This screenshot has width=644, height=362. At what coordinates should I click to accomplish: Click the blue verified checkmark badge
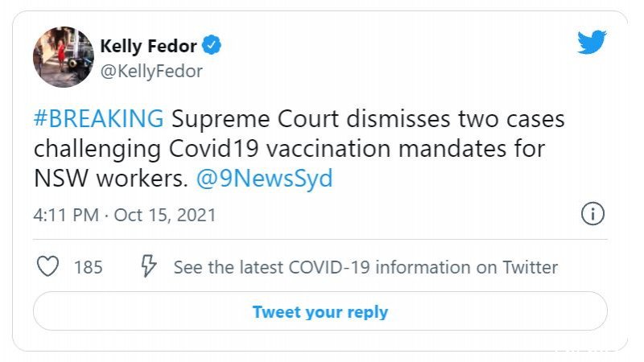(x=212, y=45)
